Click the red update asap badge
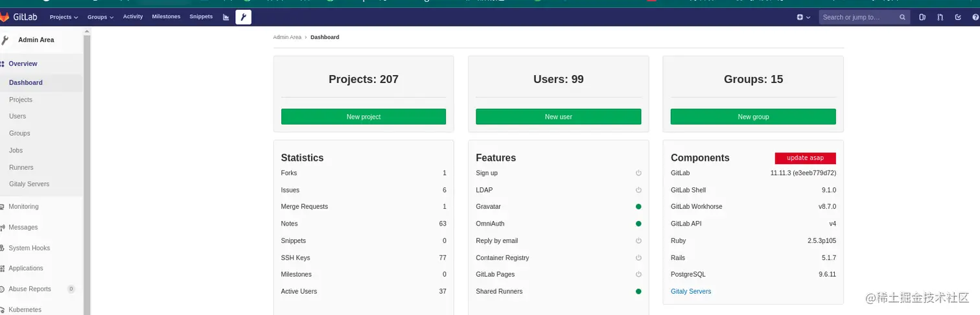The width and height of the screenshot is (980, 315). tap(805, 158)
